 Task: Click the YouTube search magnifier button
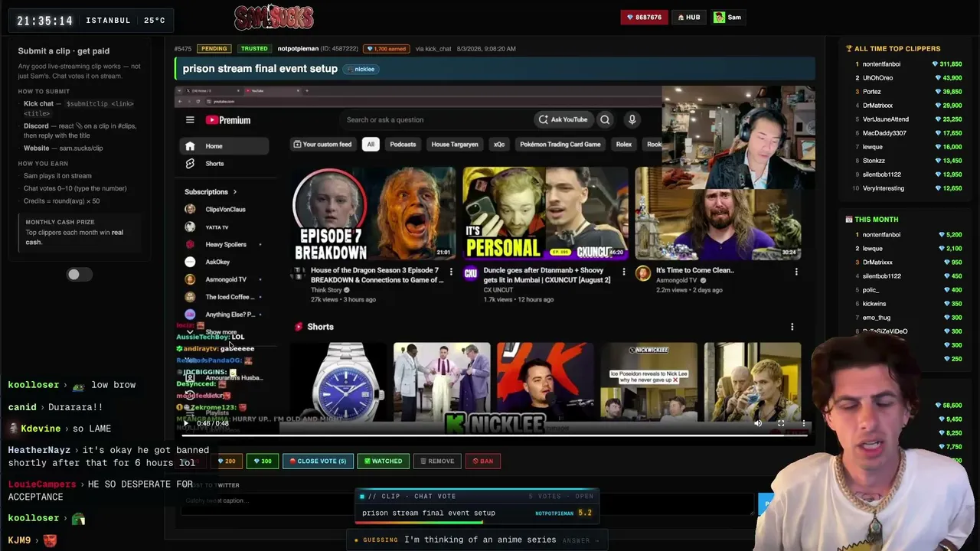605,119
